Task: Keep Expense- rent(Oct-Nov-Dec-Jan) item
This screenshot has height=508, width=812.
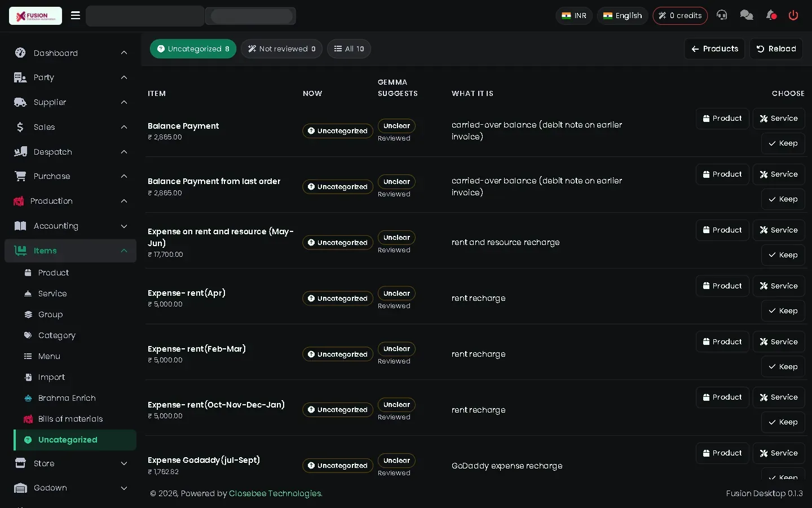Action: (x=783, y=422)
